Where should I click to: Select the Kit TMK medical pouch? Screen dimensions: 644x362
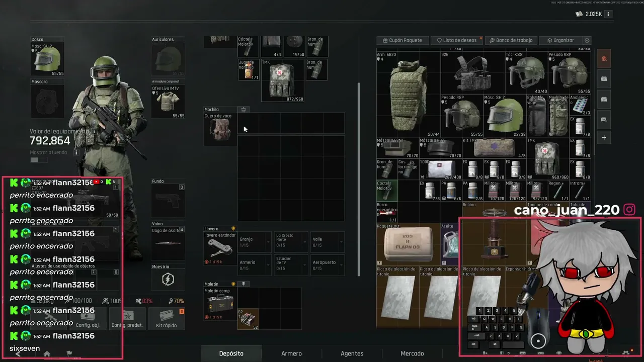[x=494, y=148]
